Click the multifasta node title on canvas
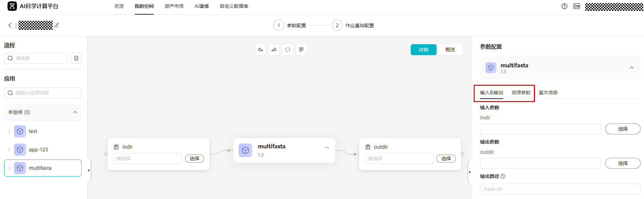Screen dimensions: 644x199 [272, 146]
